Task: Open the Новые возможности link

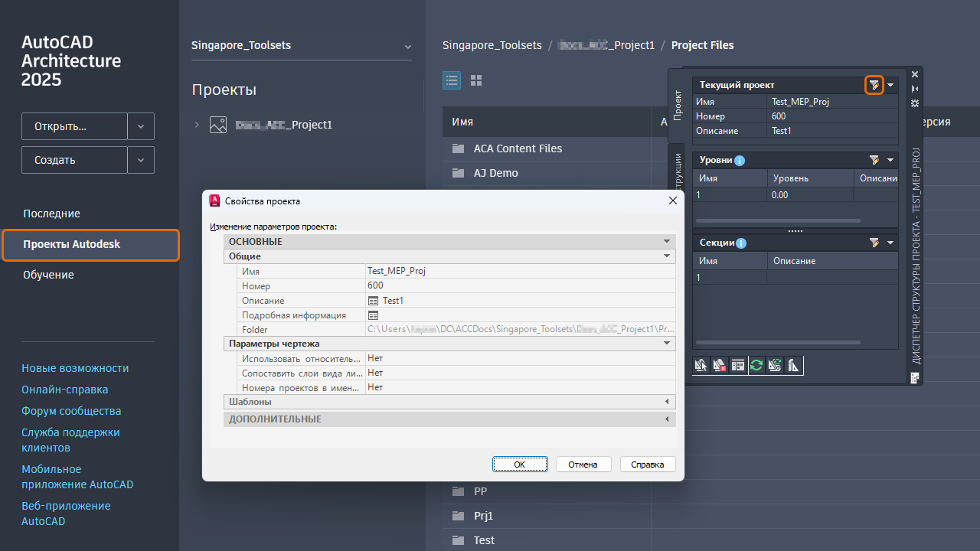Action: coord(75,368)
